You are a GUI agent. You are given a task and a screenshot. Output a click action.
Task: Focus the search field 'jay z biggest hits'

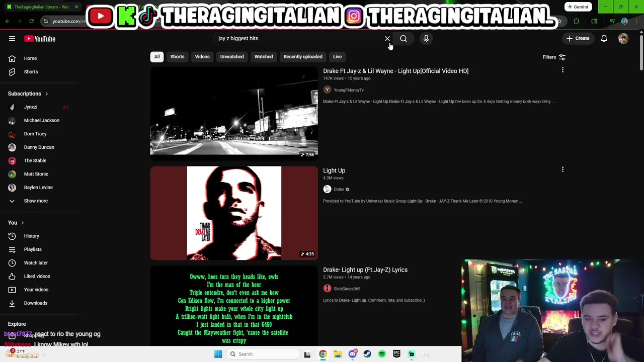pyautogui.click(x=299, y=38)
